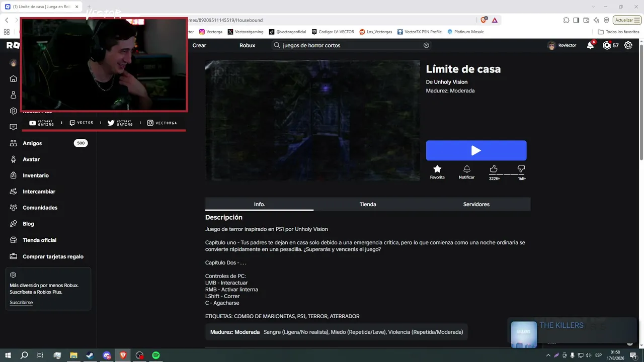Viewport: 644px width, 362px height.
Task: Open Los_Vectorgas Reddit bookmark
Action: click(375, 32)
